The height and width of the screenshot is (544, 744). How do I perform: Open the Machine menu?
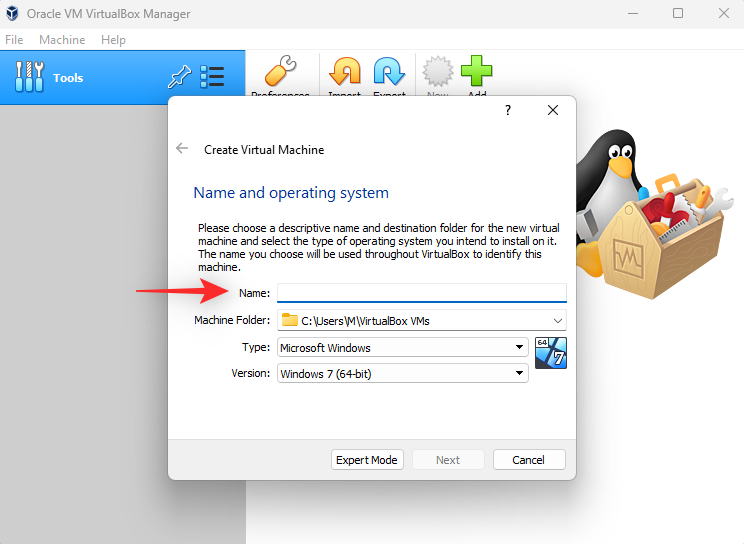pos(62,40)
